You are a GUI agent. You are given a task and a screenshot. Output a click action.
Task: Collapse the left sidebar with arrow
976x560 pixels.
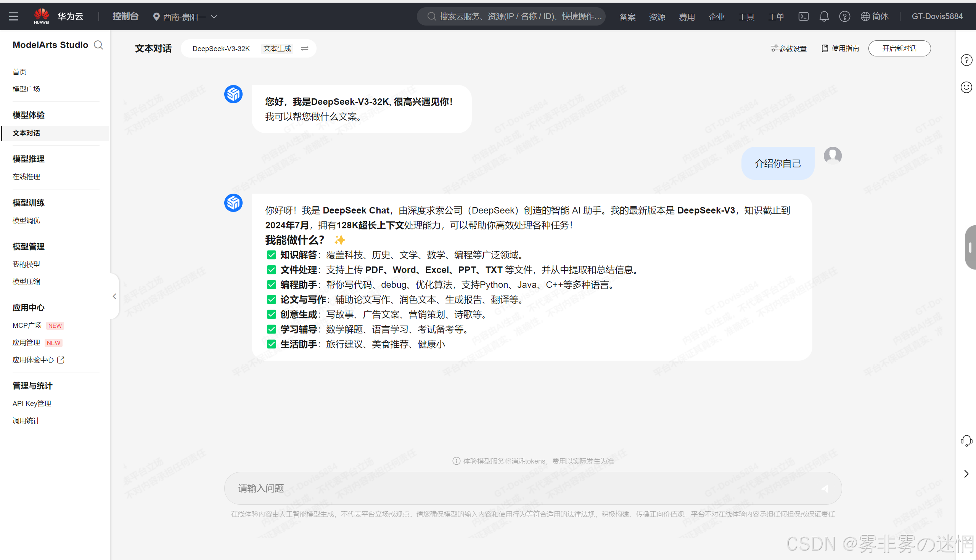point(114,296)
